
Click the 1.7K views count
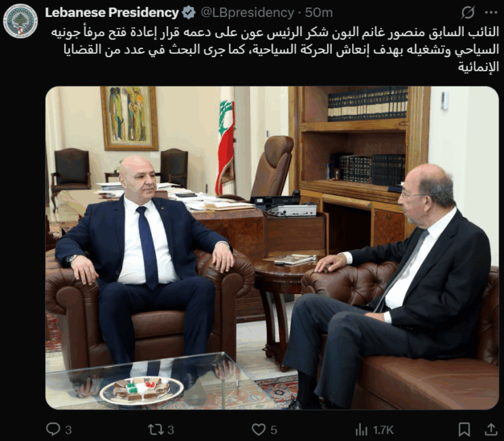[x=383, y=429]
